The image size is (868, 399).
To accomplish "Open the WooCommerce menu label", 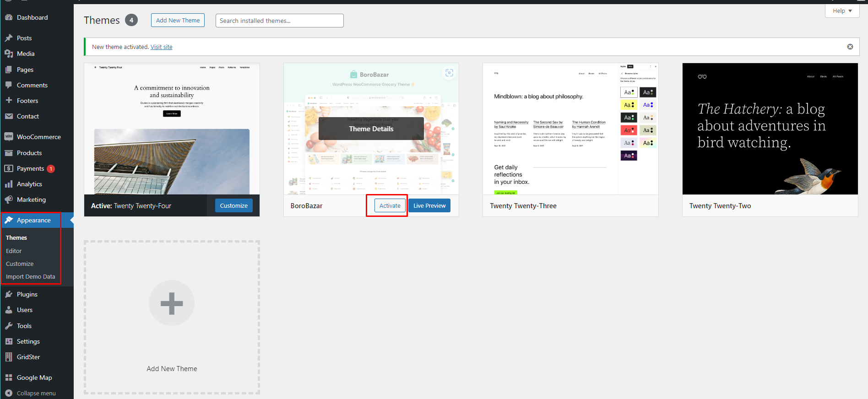I will (x=39, y=137).
